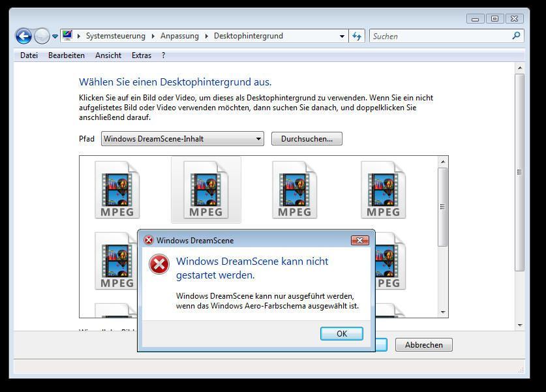Image resolution: width=546 pixels, height=392 pixels.
Task: Select Systemsteuerung in the breadcrumb
Action: point(115,36)
